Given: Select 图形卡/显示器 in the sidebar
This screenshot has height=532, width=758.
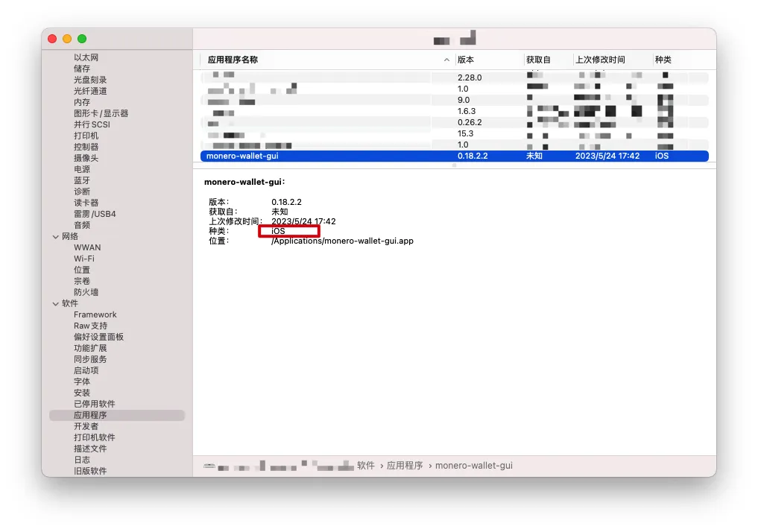Looking at the screenshot, I should point(101,113).
